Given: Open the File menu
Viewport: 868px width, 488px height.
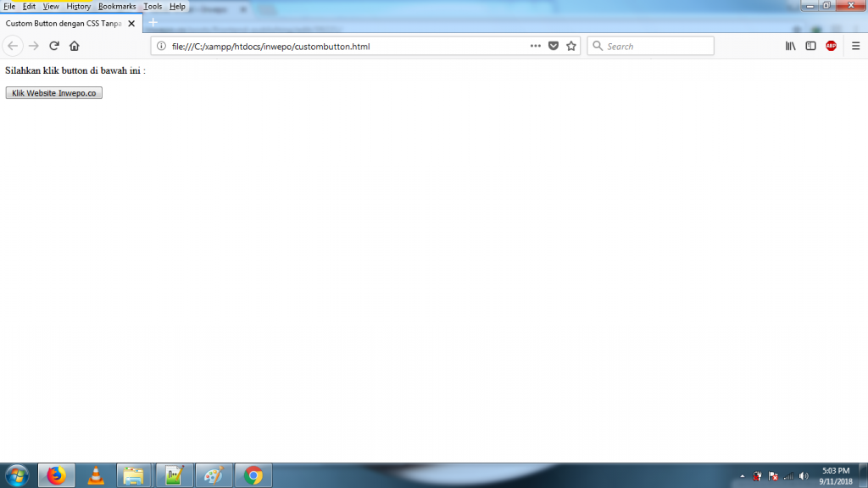Looking at the screenshot, I should (9, 7).
